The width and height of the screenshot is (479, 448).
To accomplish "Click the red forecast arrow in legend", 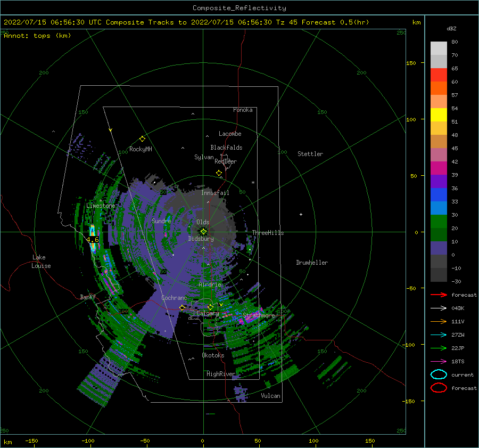I will point(439,295).
